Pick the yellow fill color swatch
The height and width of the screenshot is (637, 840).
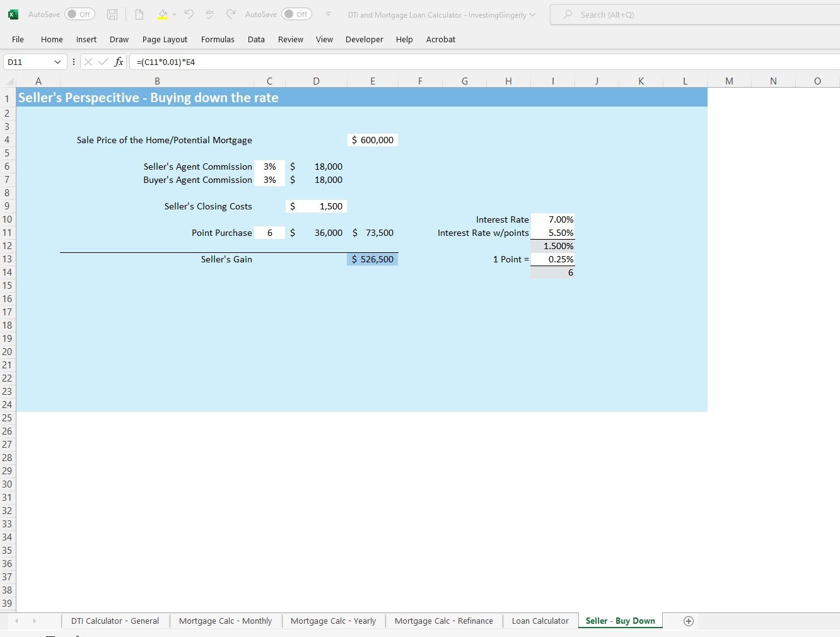[163, 19]
